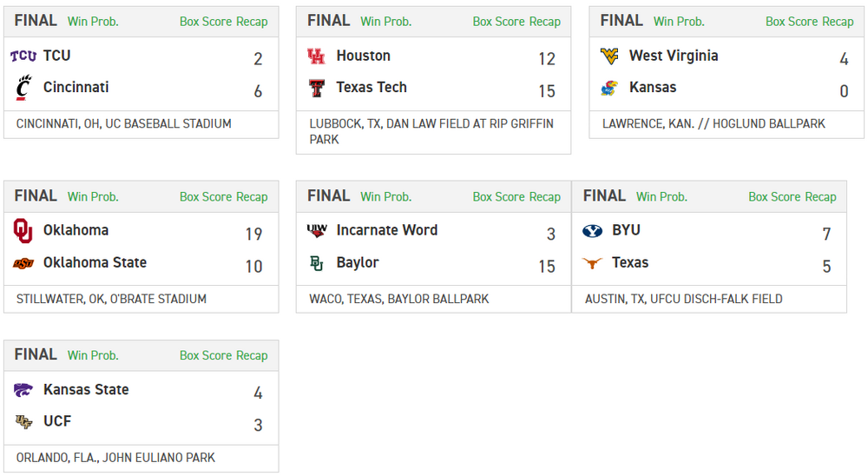Click the Kansas Jayhawks logo
Viewport: 868px width, 476px height.
click(x=609, y=88)
